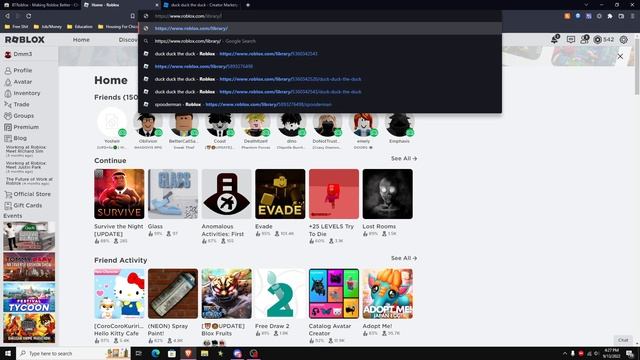Click the Windows taskbar search box

click(73, 353)
